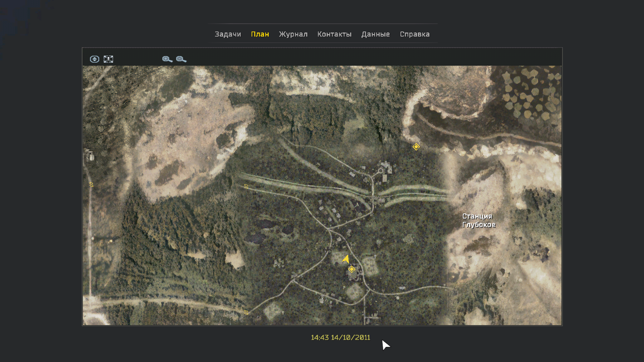Click the yellow player position arrow

[346, 259]
